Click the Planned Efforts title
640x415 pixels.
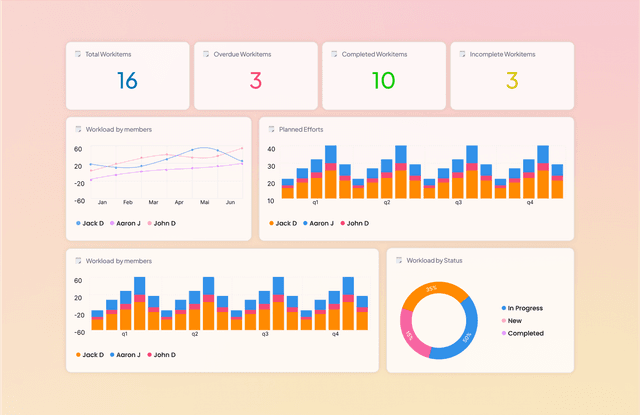300,129
